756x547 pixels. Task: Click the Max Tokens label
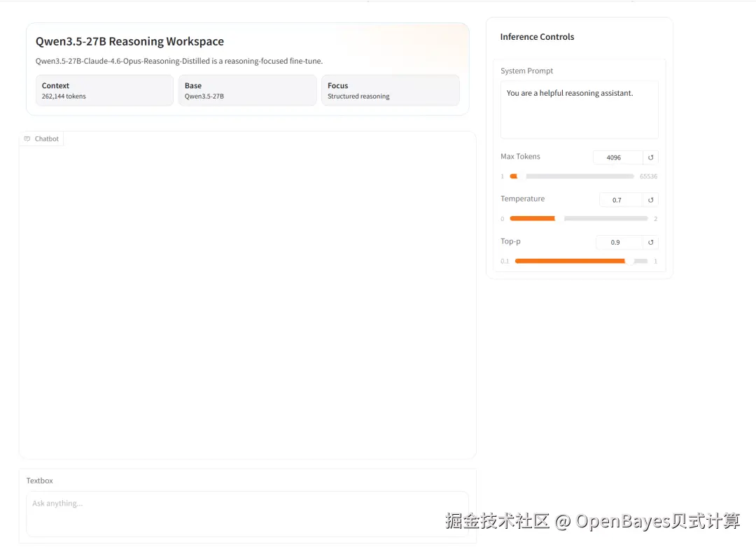click(520, 157)
